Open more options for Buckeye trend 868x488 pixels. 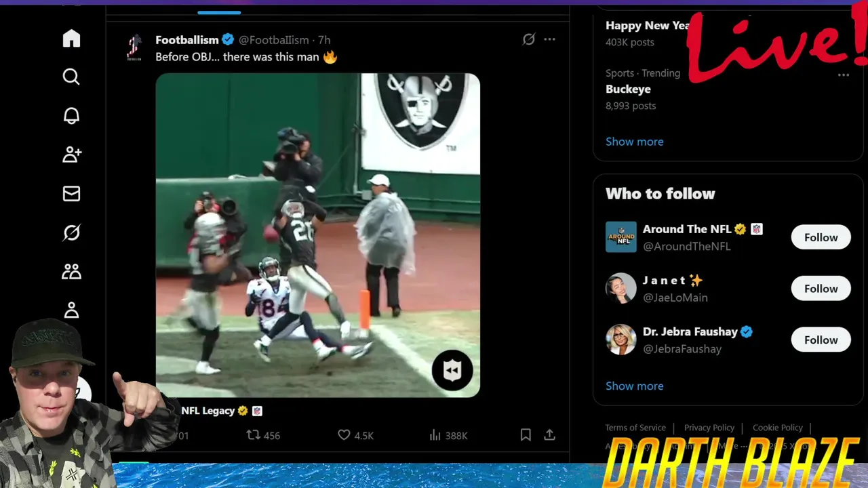[844, 75]
